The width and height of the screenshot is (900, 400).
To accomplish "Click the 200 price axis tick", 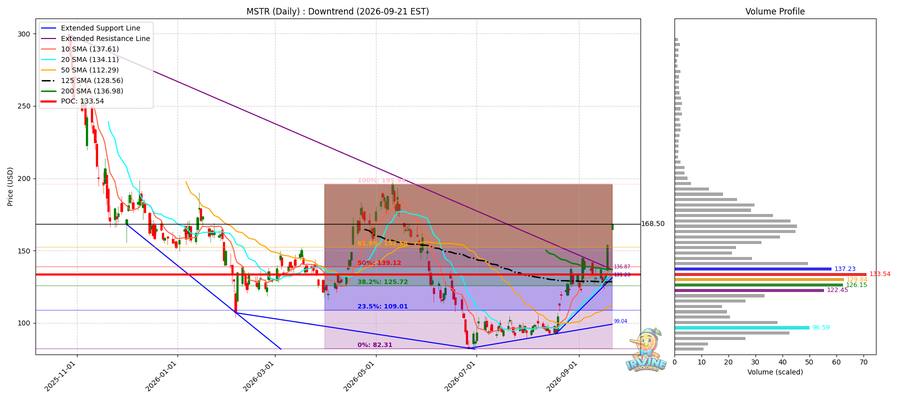I will click(25, 178).
